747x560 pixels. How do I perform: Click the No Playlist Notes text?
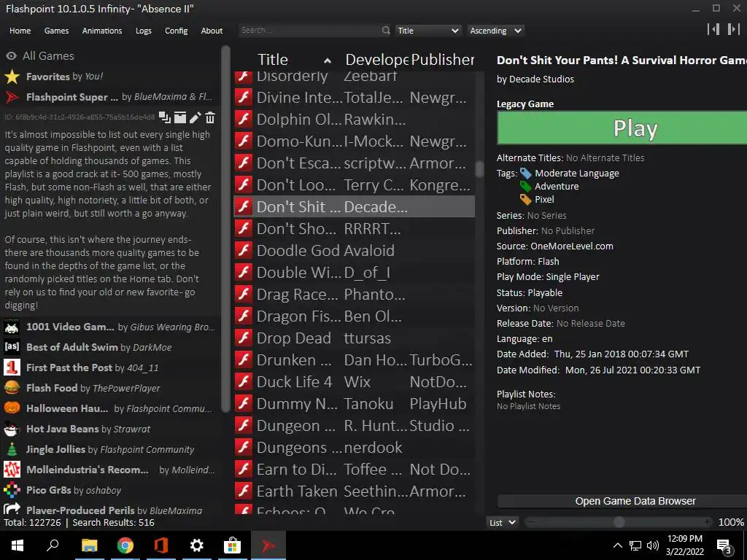click(528, 406)
